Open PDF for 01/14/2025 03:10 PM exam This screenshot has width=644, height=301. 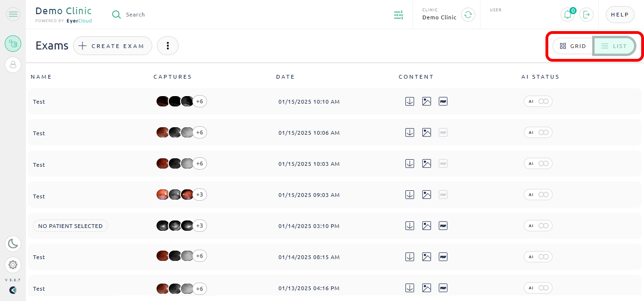(x=443, y=226)
